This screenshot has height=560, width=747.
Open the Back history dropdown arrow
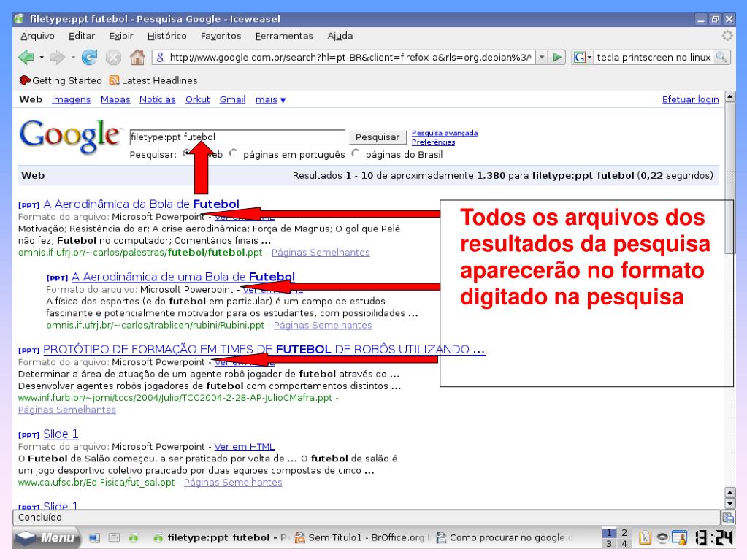(x=42, y=58)
